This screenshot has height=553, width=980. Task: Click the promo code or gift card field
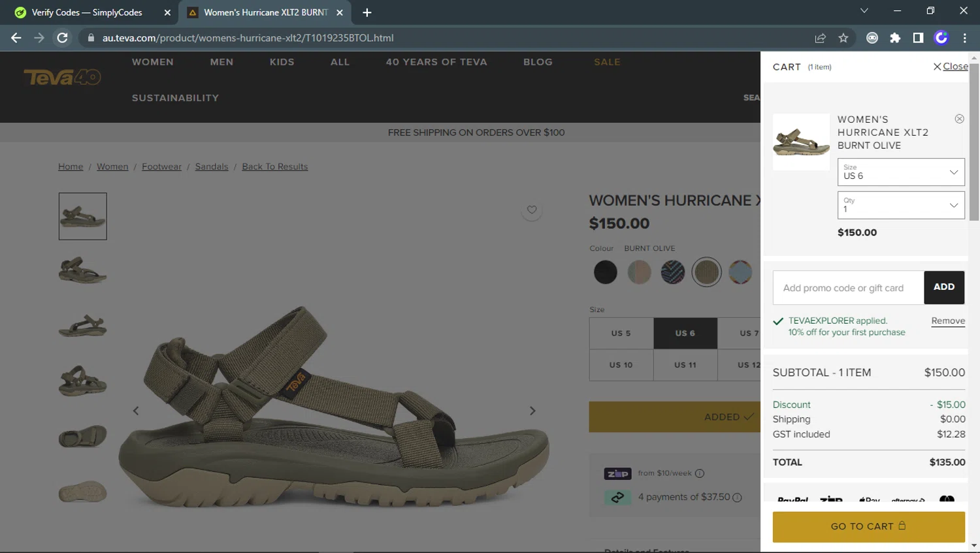848,287
